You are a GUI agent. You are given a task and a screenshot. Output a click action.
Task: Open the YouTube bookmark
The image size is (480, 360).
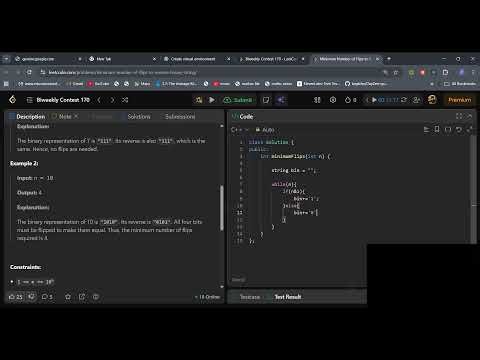99,84
